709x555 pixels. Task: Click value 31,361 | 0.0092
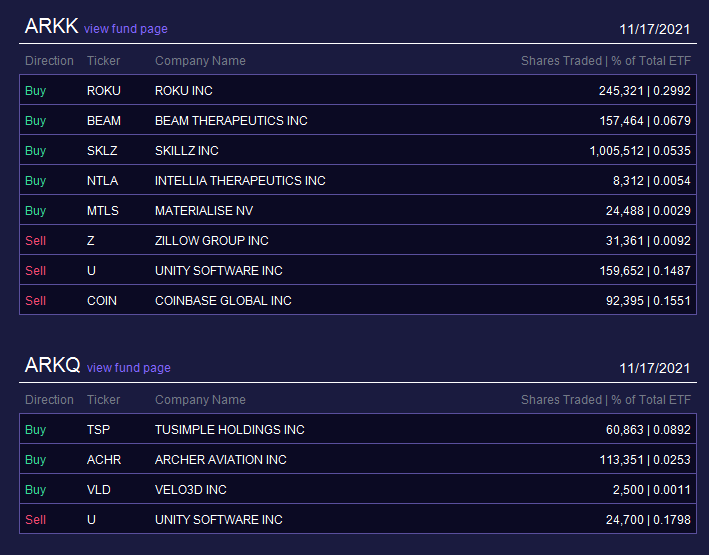click(648, 241)
